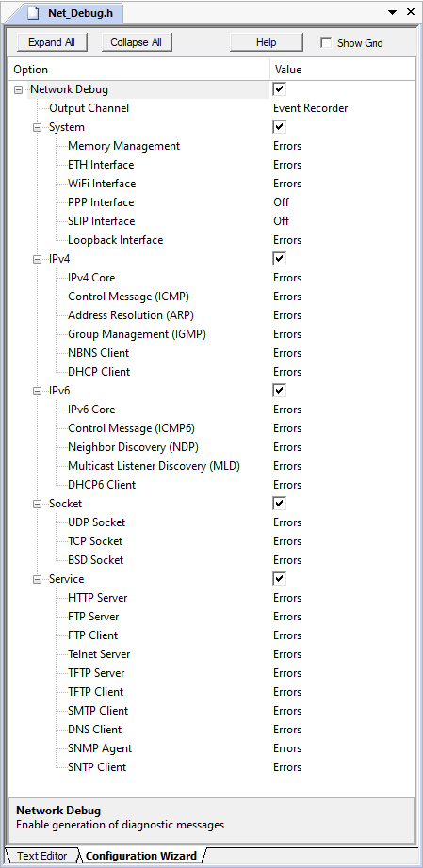The width and height of the screenshot is (423, 868).
Task: Click the Net_Debug.h file tab icon
Action: (x=34, y=12)
